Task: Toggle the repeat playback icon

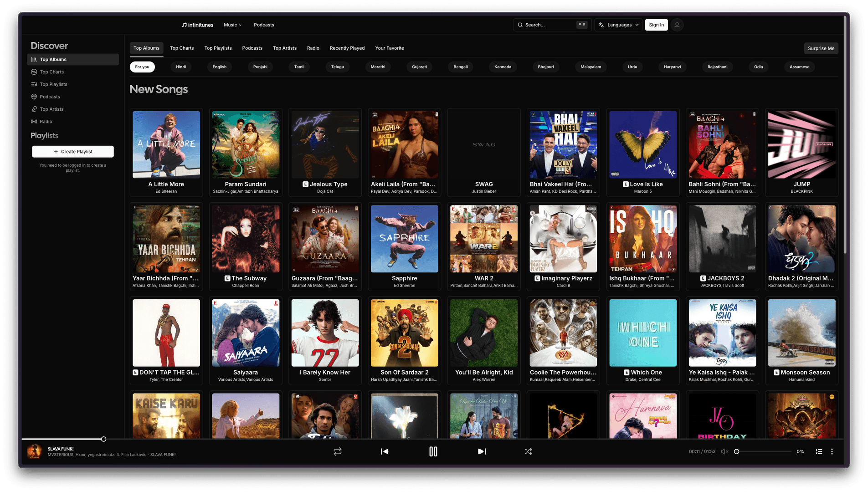Action: click(x=338, y=451)
